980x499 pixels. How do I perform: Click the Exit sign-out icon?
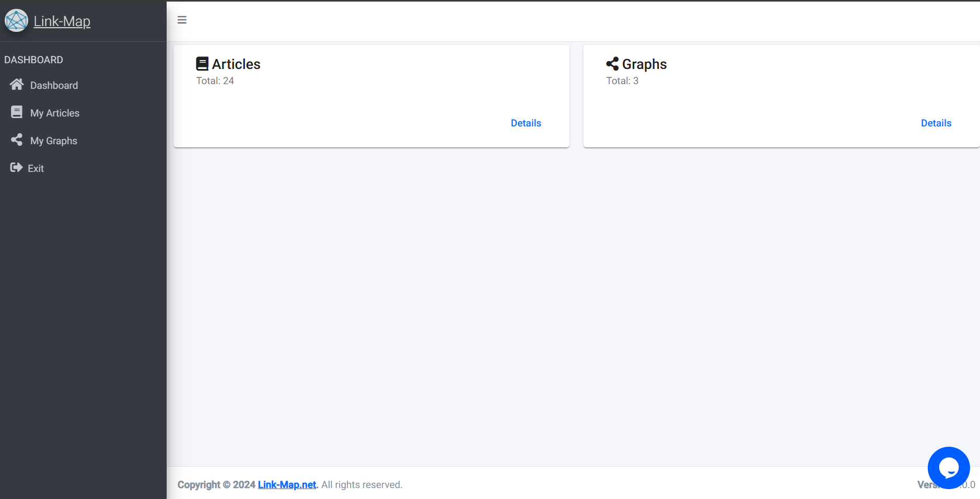click(16, 167)
